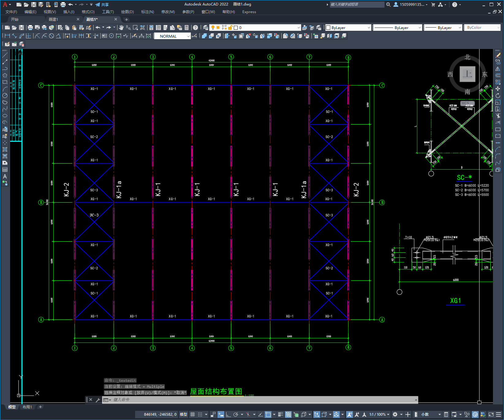Click the keyword search box in title bar
The width and height of the screenshot is (504, 420).
(x=357, y=5)
